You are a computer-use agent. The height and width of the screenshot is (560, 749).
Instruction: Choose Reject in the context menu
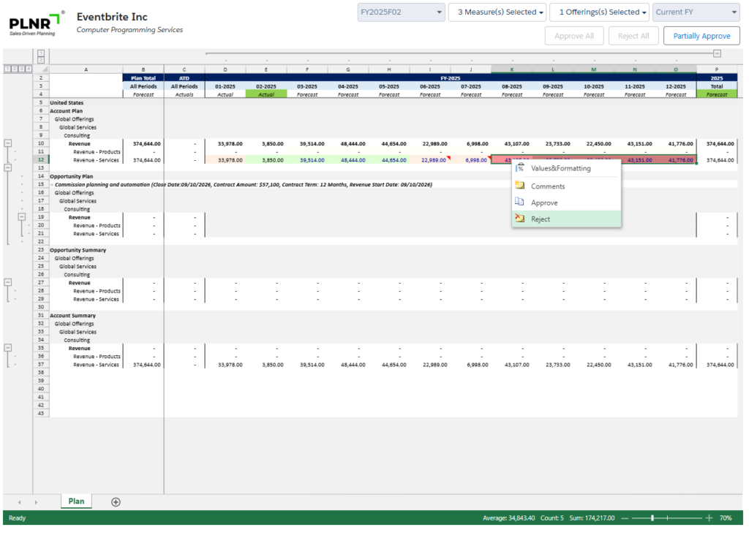click(567, 219)
